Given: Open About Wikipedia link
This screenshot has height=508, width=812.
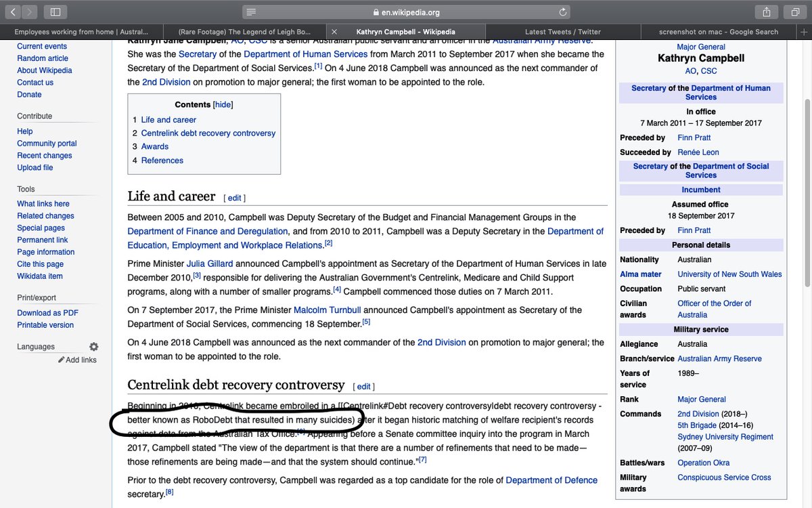Looking at the screenshot, I should point(45,71).
